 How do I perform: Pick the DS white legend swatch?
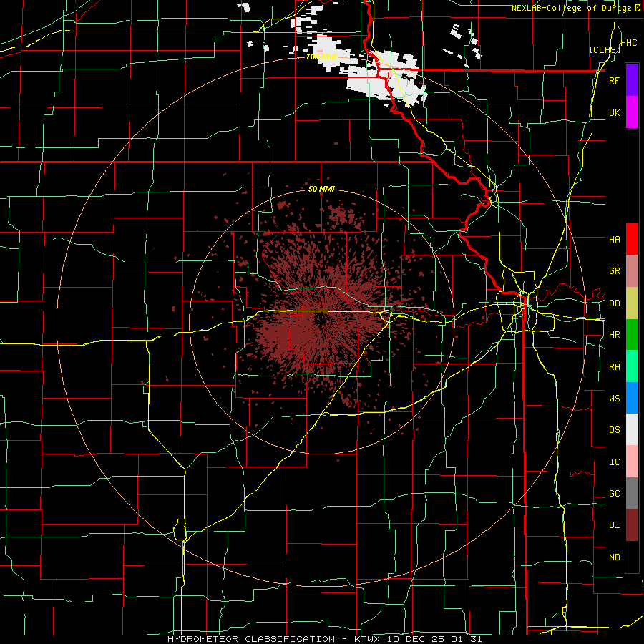pyautogui.click(x=632, y=429)
